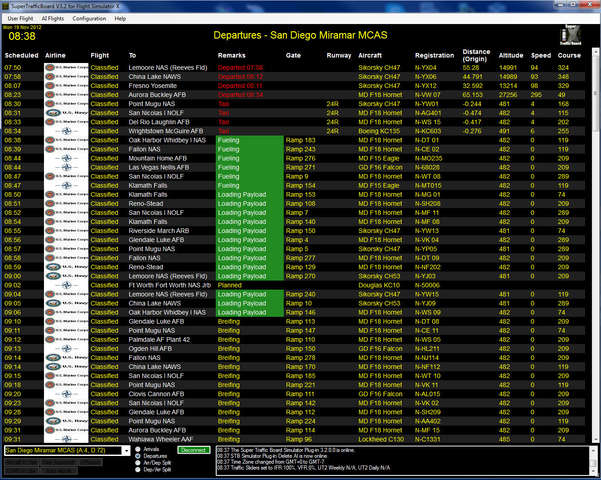Click the airline logo on the Riverside March ARB row

tap(66, 231)
